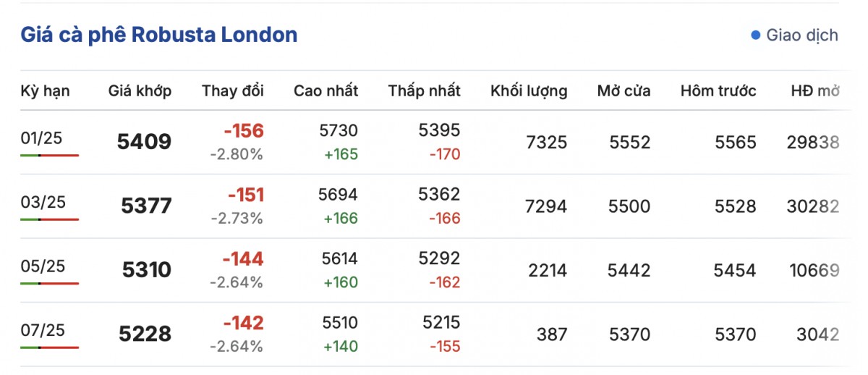Select the Khối lượng column header
Image resolution: width=868 pixels, height=375 pixels.
pyautogui.click(x=529, y=91)
